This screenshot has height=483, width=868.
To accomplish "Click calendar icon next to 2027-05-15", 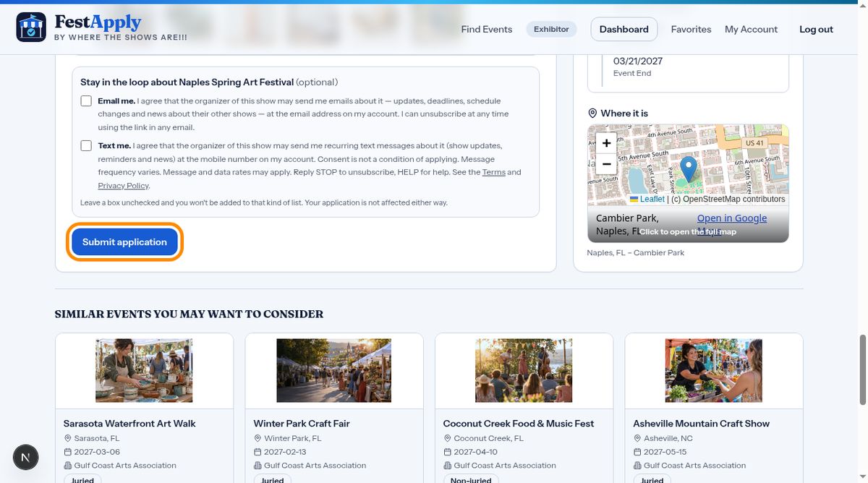I will (638, 452).
